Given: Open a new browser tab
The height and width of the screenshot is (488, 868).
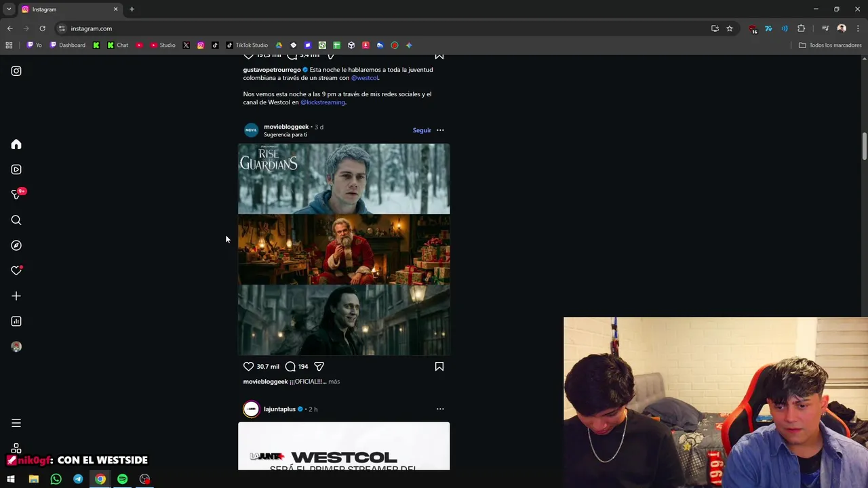Looking at the screenshot, I should 132,9.
